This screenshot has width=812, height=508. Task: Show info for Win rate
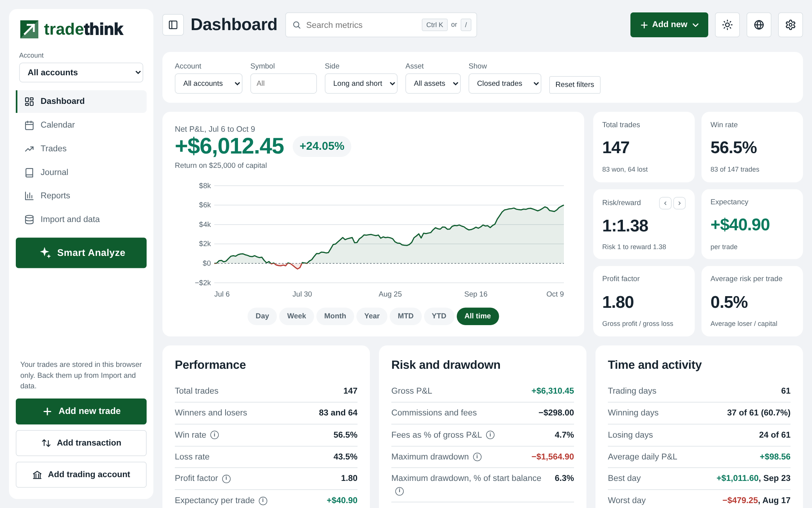pos(215,435)
